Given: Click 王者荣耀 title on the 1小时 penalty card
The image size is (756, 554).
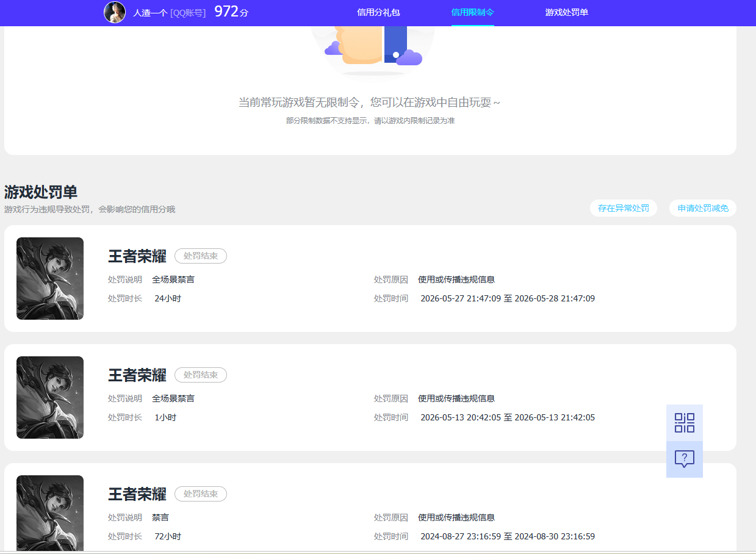Looking at the screenshot, I should tap(137, 375).
